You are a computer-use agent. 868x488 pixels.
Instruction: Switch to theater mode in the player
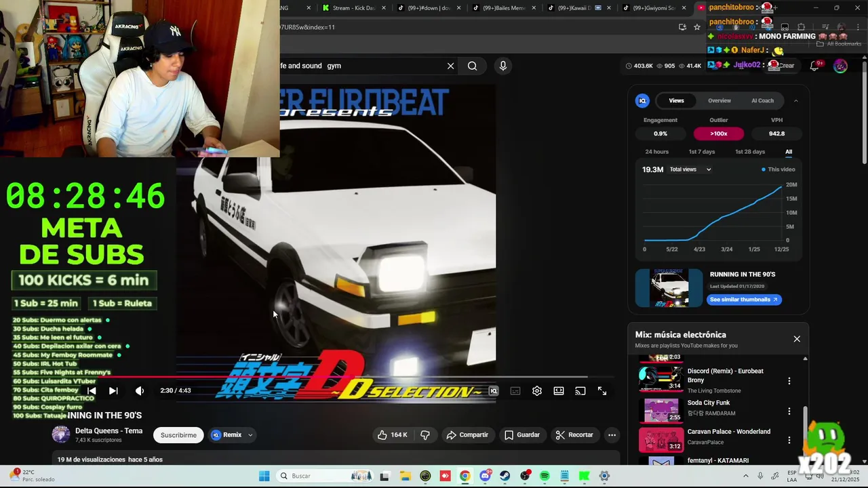pos(559,391)
